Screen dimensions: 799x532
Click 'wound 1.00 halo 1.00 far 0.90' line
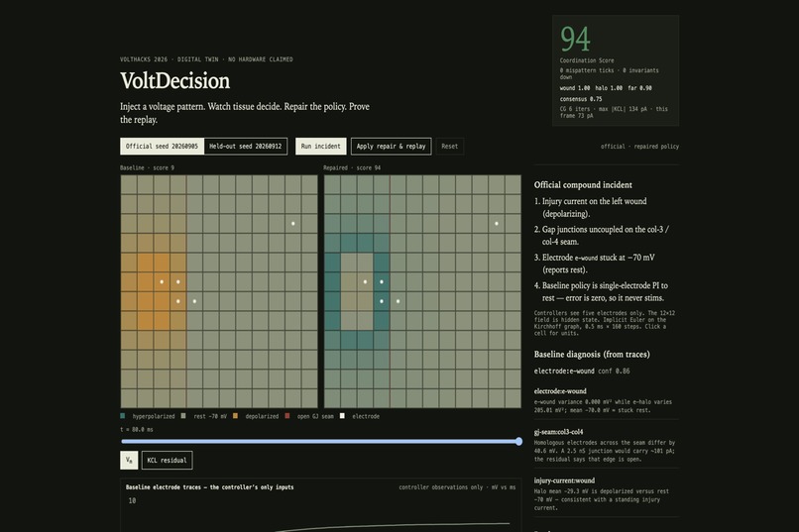tap(606, 88)
